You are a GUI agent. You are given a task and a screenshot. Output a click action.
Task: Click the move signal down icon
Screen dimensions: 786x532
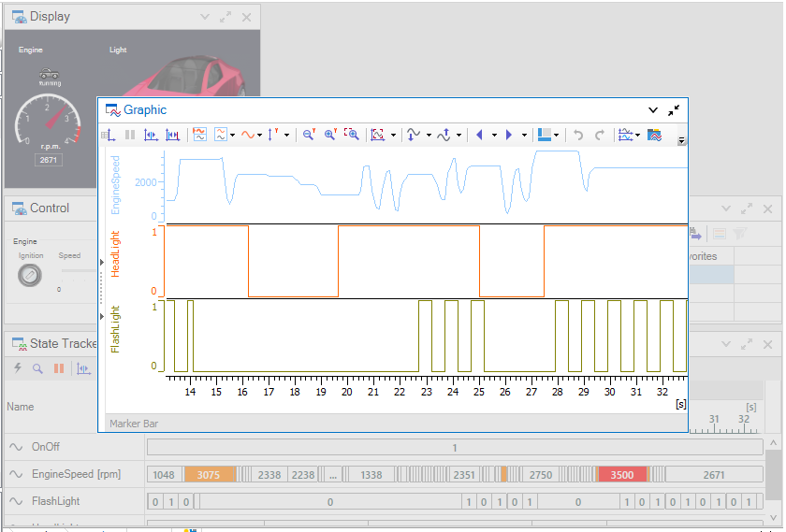coord(414,135)
